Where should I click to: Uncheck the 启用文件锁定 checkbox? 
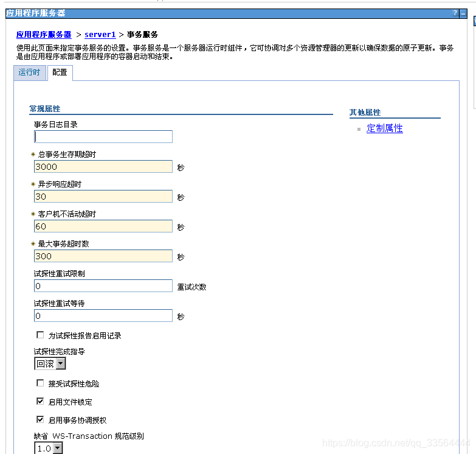[40, 402]
